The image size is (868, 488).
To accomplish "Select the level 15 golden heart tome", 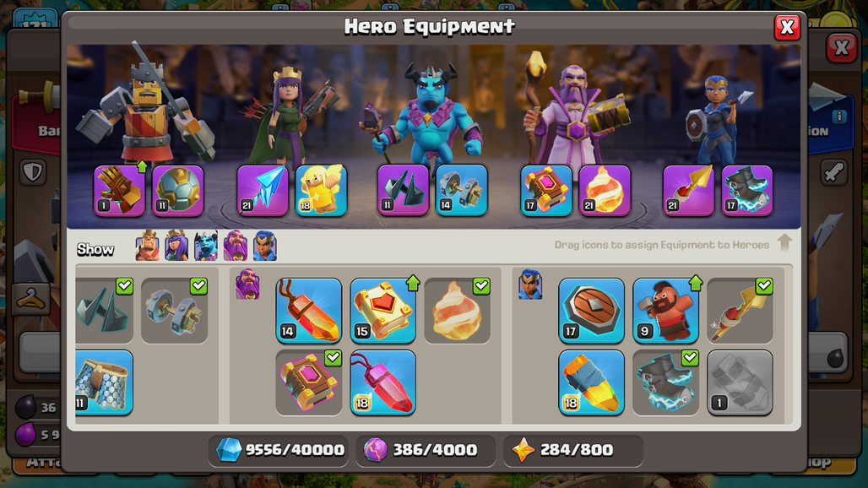I will (x=383, y=311).
